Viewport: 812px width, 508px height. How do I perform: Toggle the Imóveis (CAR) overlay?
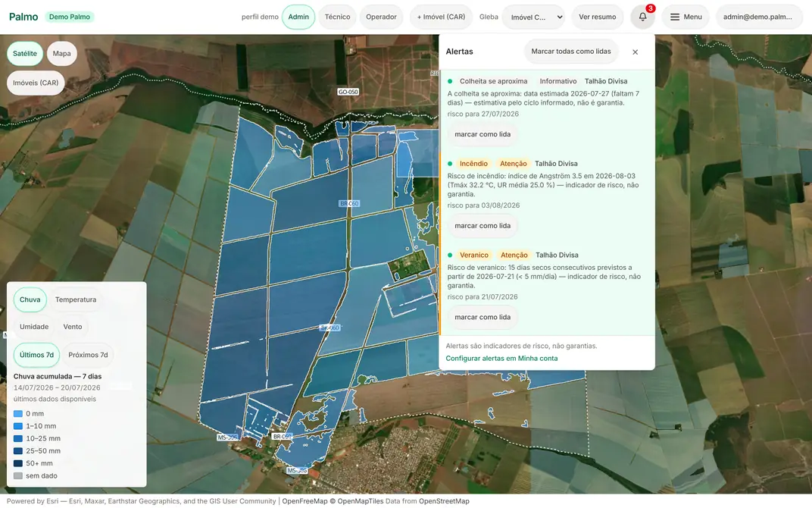pos(36,83)
